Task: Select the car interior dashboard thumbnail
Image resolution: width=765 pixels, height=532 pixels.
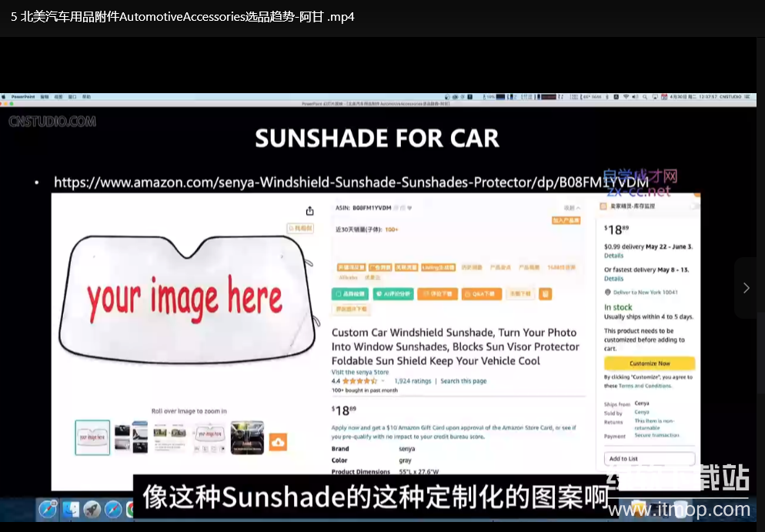Action: (247, 437)
